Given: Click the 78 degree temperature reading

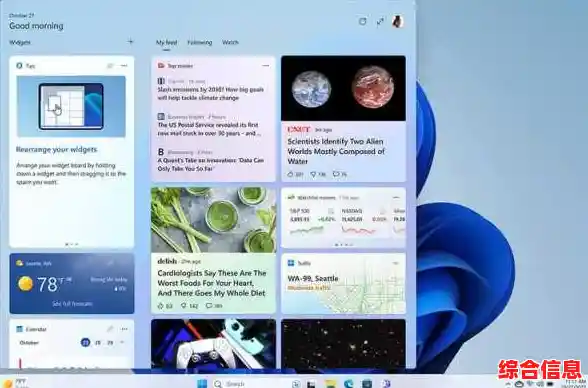Looking at the screenshot, I should 48,284.
